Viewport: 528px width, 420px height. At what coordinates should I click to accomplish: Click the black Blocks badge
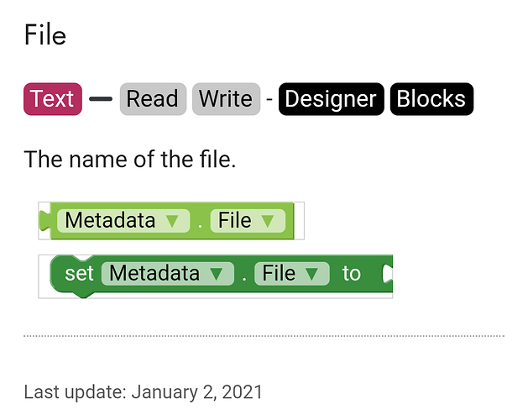[x=431, y=99]
